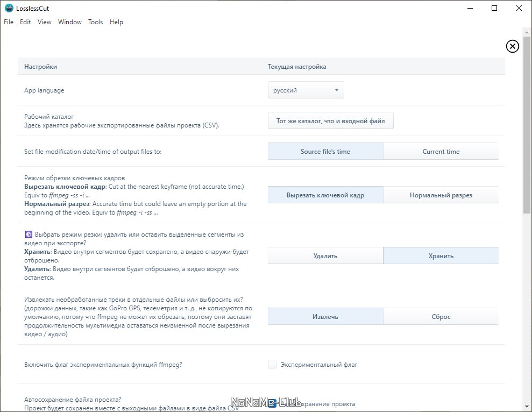This screenshot has width=532, height=412.
Task: Click the yin-yang icon beside the cut mode description
Action: [29, 235]
